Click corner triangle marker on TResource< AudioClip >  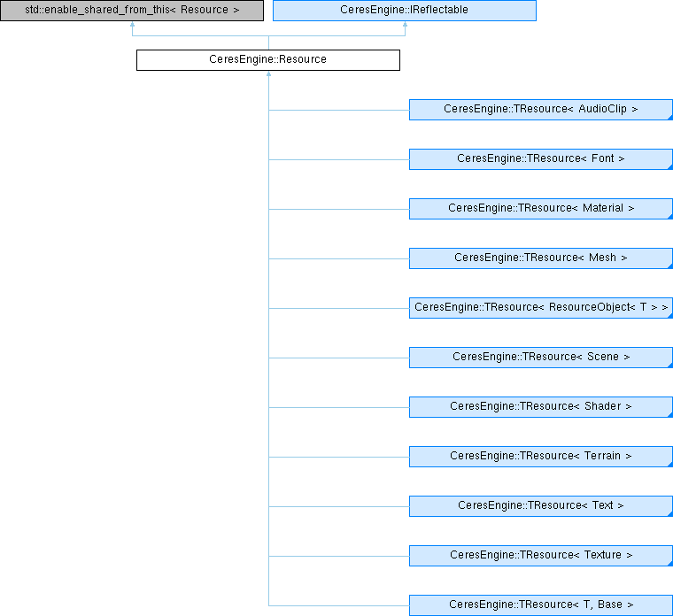(x=669, y=118)
